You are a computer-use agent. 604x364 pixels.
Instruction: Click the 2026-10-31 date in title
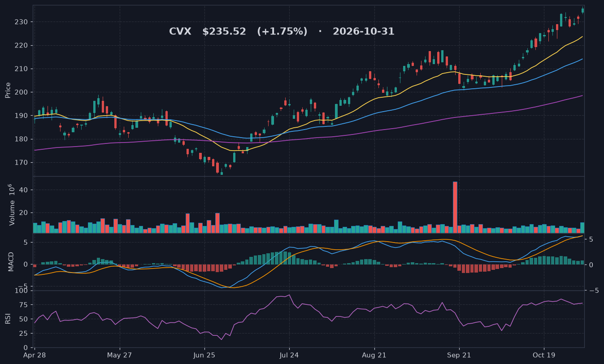[364, 32]
